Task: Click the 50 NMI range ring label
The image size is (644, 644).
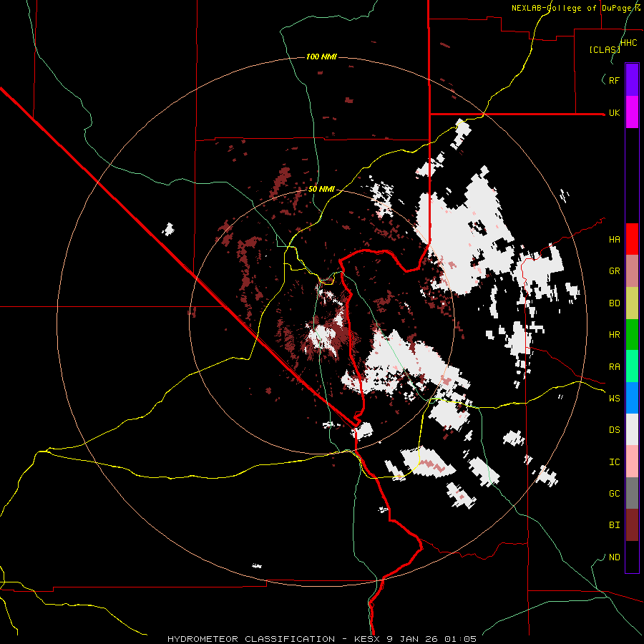Action: [321, 189]
